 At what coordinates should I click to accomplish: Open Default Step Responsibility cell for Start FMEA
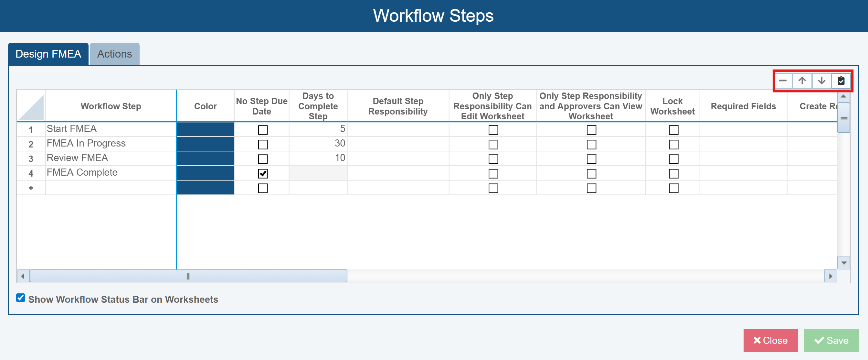397,129
